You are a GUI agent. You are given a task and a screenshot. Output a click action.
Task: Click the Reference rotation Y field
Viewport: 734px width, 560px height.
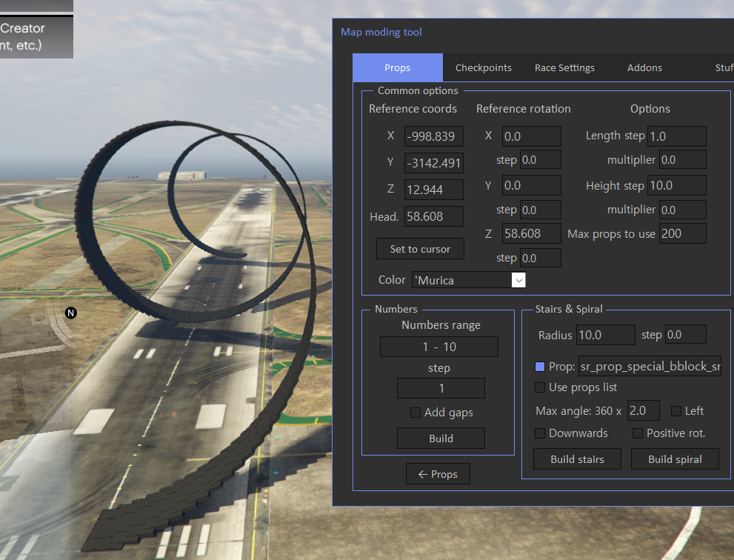532,185
